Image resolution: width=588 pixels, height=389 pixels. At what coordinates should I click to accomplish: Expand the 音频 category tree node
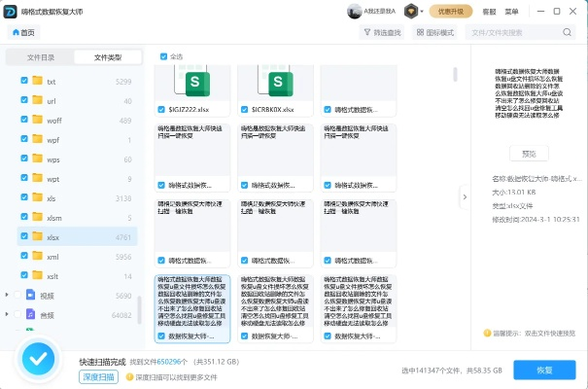[7, 314]
